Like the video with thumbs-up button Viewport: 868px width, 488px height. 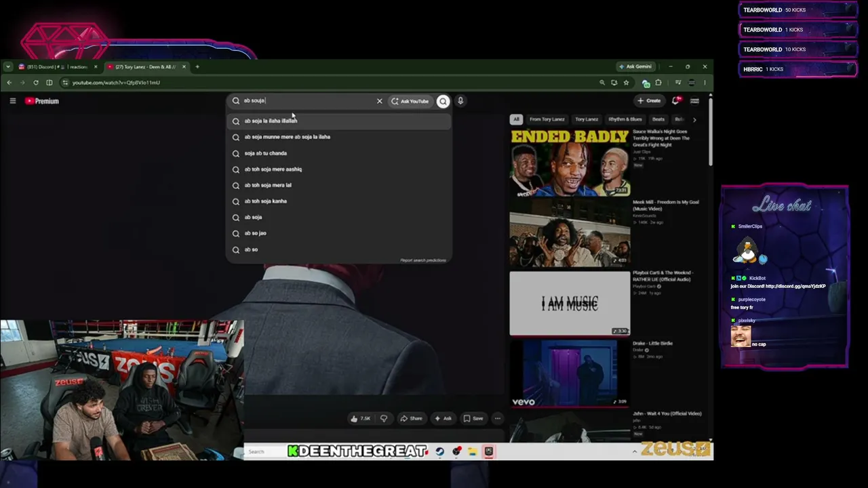(360, 418)
